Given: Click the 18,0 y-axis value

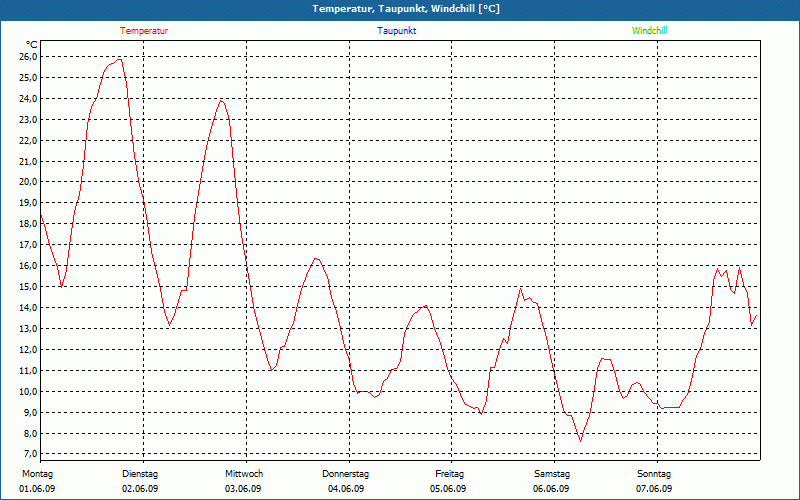Looking at the screenshot, I should (29, 223).
